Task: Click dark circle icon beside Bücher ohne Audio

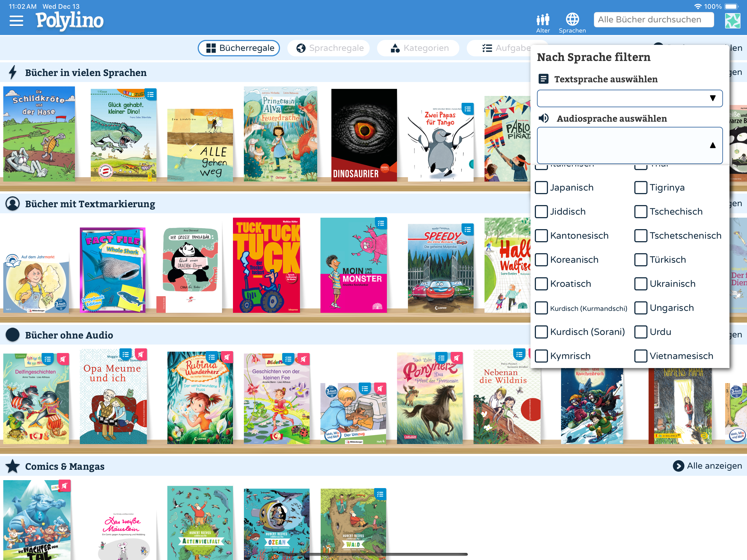Action: pyautogui.click(x=13, y=335)
